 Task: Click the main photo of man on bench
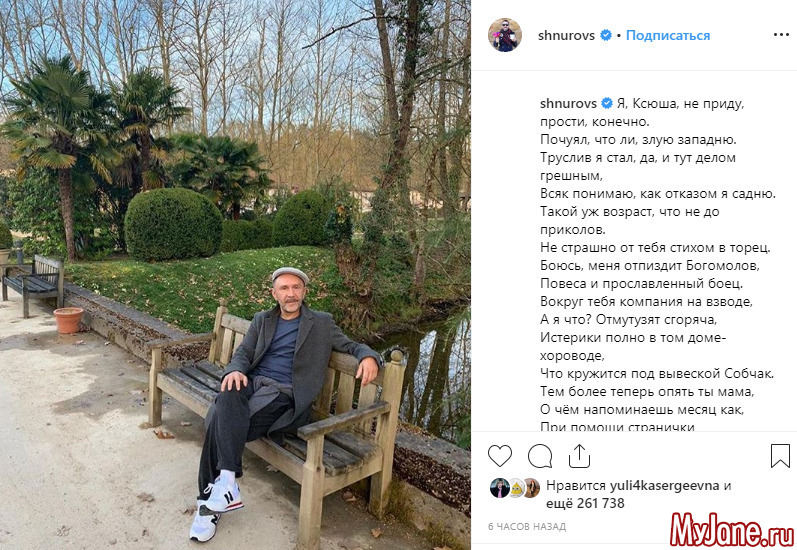click(235, 275)
